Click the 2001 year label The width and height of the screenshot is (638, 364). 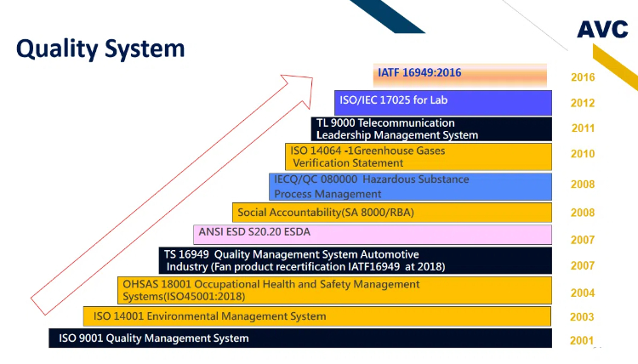click(x=583, y=341)
